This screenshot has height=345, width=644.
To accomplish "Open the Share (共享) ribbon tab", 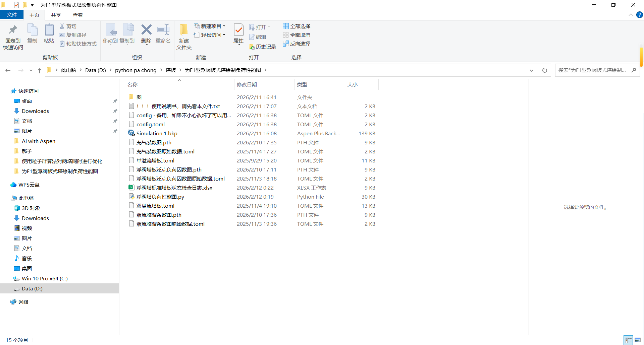I will click(x=56, y=15).
